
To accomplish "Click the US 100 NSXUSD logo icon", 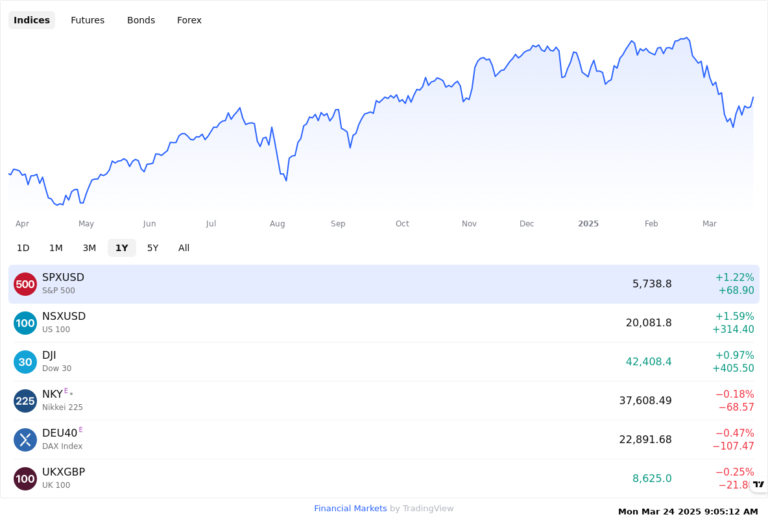I will (x=25, y=323).
